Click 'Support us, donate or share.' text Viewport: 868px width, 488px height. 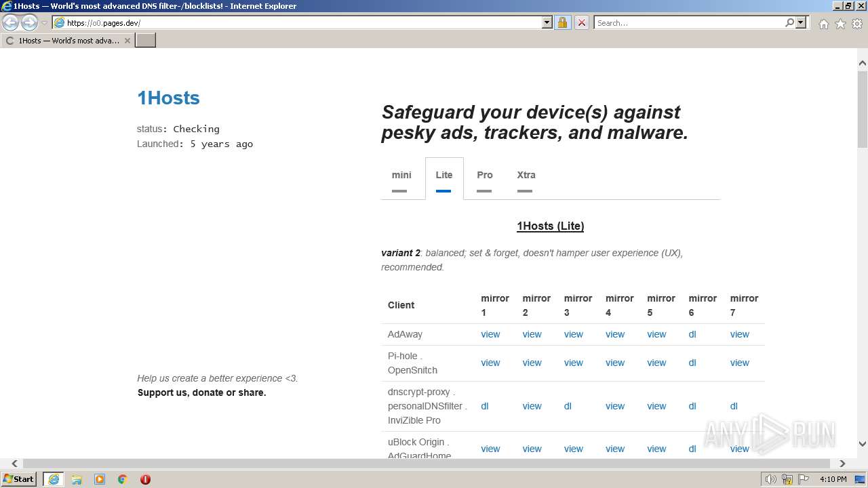(x=201, y=392)
